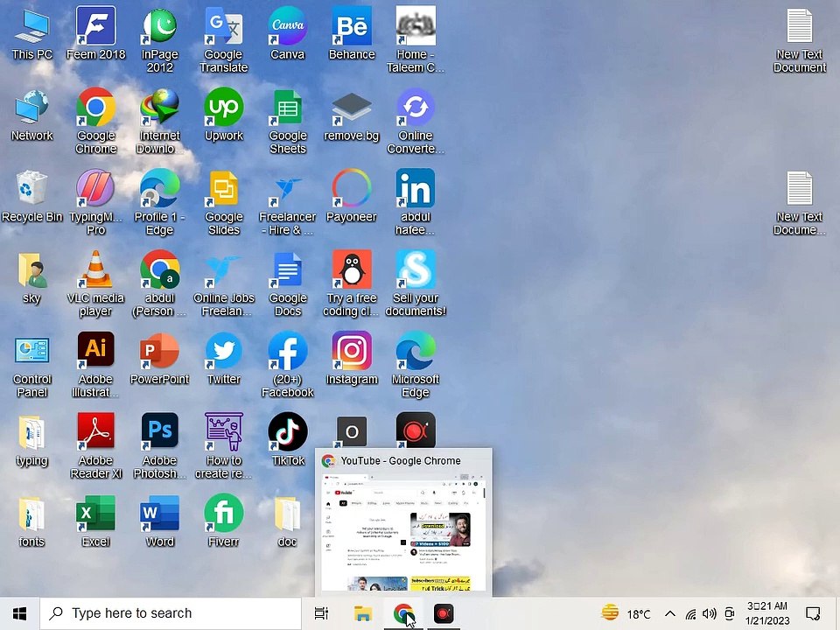Select the Payoneer icon
The width and height of the screenshot is (840, 630).
[352, 197]
